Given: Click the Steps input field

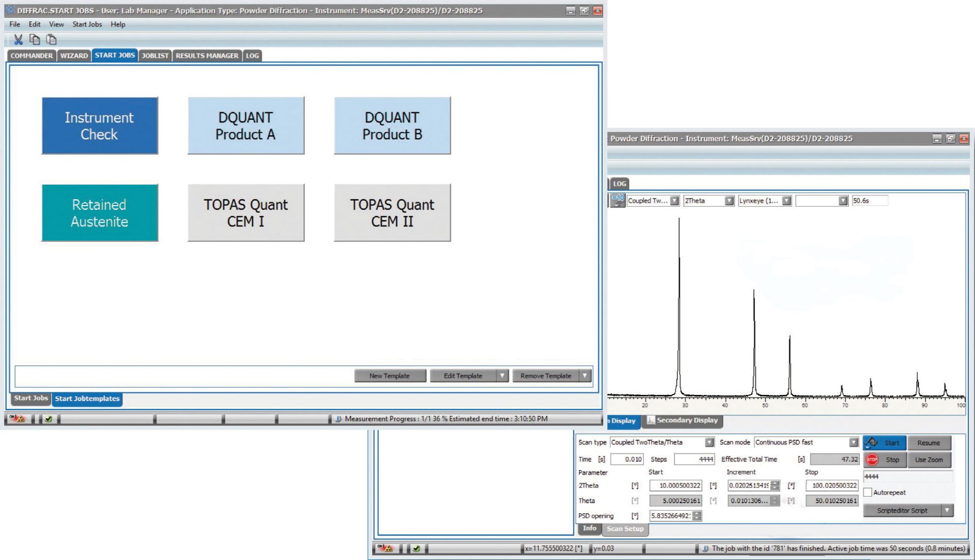Looking at the screenshot, I should [x=694, y=459].
